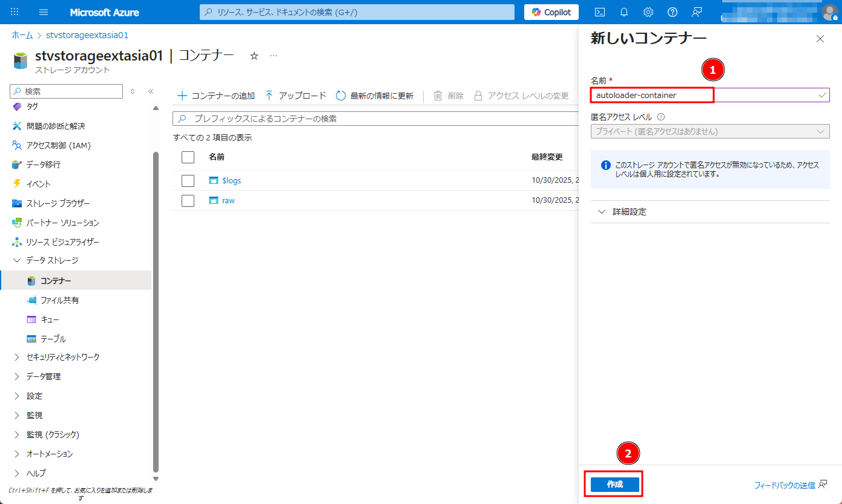
Task: Click 最新の情報に更新 in the toolbar
Action: [x=375, y=96]
